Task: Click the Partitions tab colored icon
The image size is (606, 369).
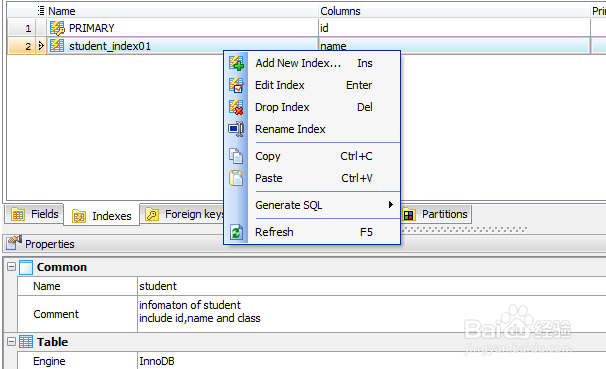Action: tap(409, 214)
